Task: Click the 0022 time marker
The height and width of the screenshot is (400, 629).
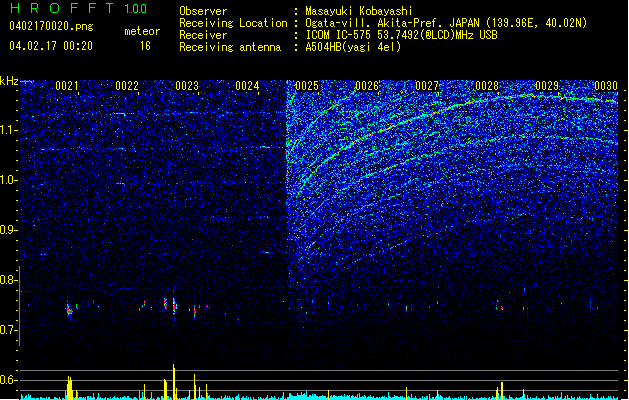Action: (127, 86)
